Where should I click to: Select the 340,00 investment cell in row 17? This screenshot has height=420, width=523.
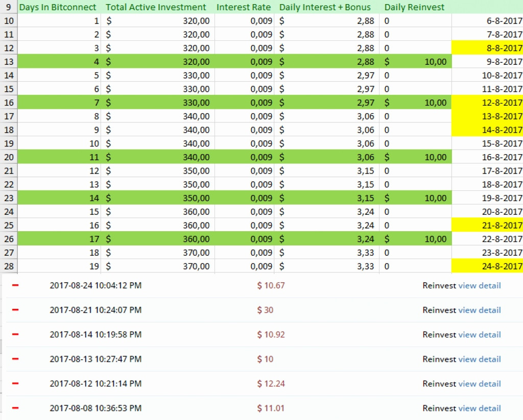157,116
